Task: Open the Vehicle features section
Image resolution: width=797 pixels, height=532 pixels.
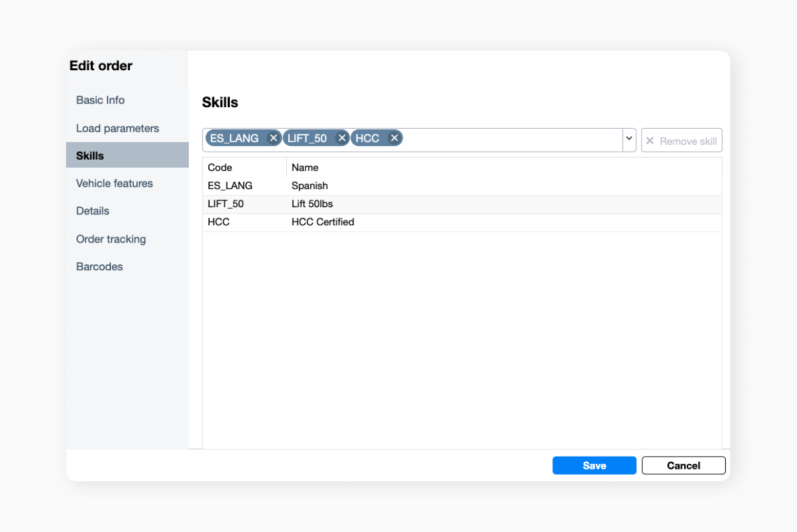Action: click(114, 183)
